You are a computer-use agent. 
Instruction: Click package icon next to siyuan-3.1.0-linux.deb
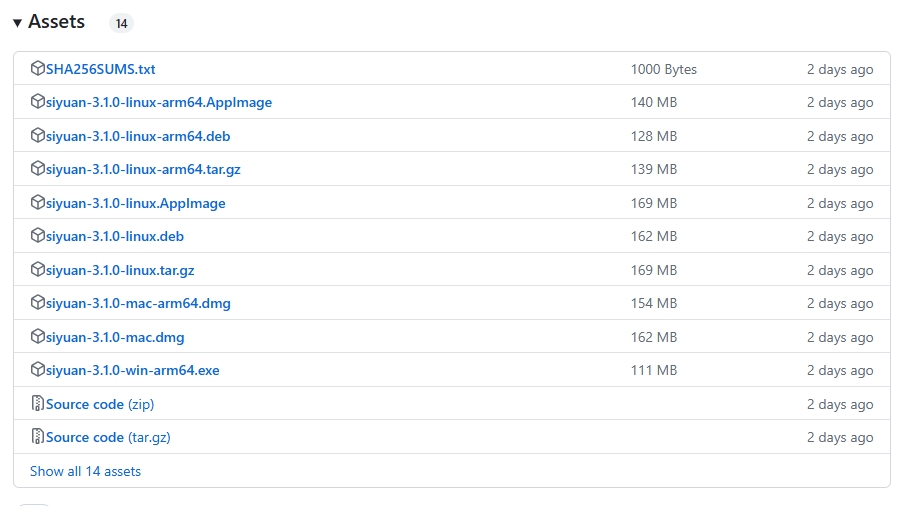[x=38, y=237]
